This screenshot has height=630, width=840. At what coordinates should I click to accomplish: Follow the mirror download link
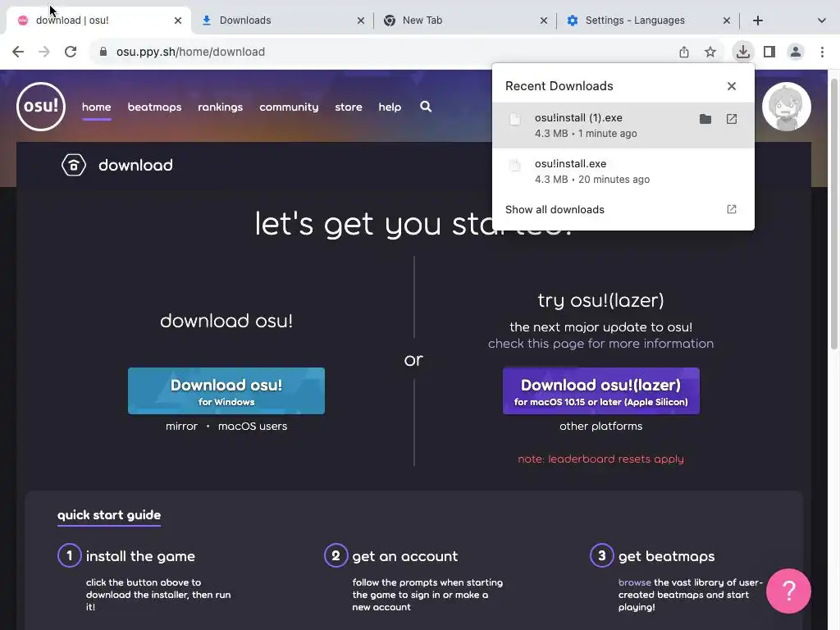(x=181, y=427)
